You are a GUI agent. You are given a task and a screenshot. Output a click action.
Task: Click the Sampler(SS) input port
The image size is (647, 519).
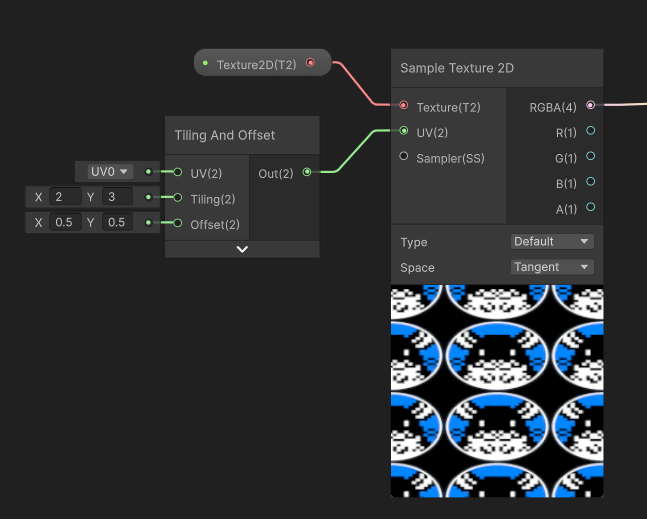click(404, 156)
